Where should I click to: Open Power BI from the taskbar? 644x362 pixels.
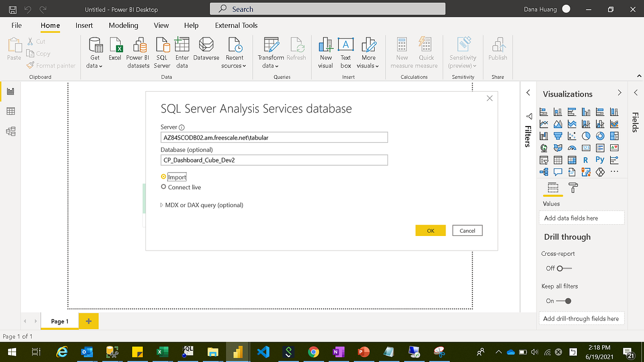click(x=237, y=352)
